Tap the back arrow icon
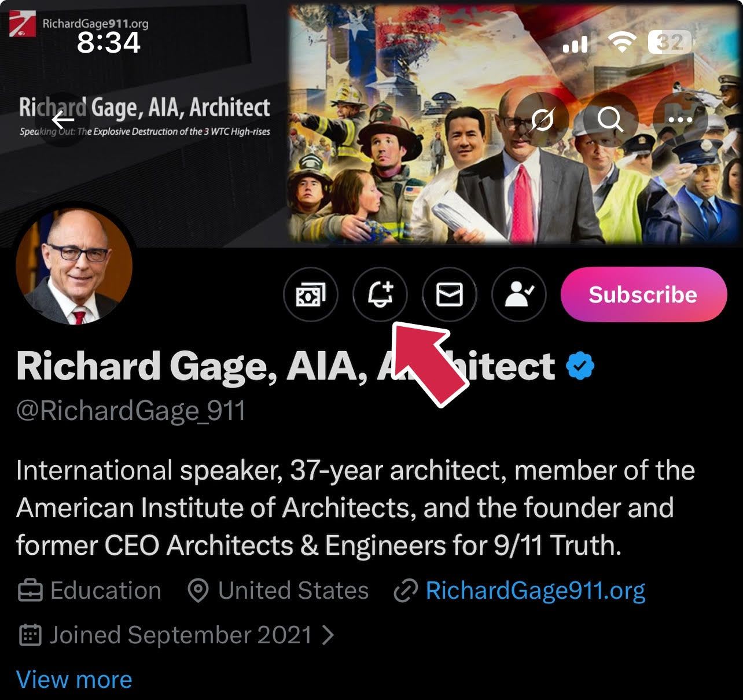Image resolution: width=743 pixels, height=700 pixels. (x=63, y=120)
